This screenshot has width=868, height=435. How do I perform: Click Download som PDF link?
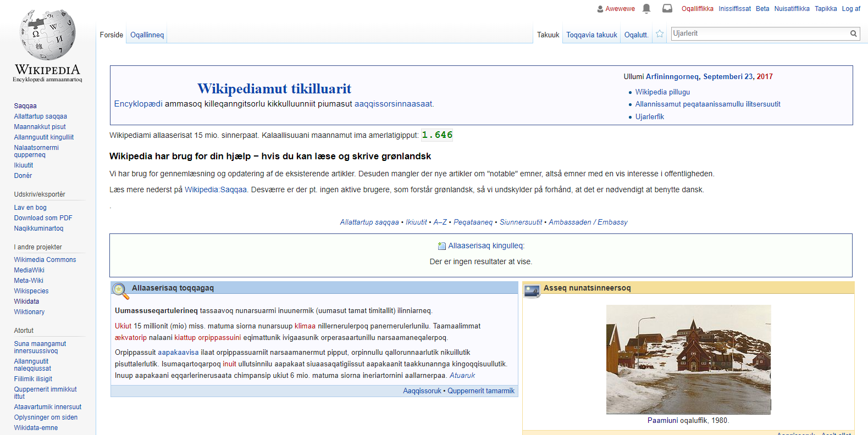43,218
